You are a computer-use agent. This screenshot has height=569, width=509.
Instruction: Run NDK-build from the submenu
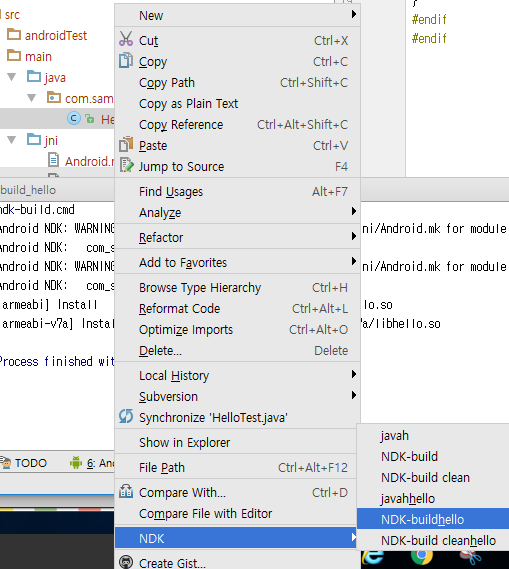point(433,457)
